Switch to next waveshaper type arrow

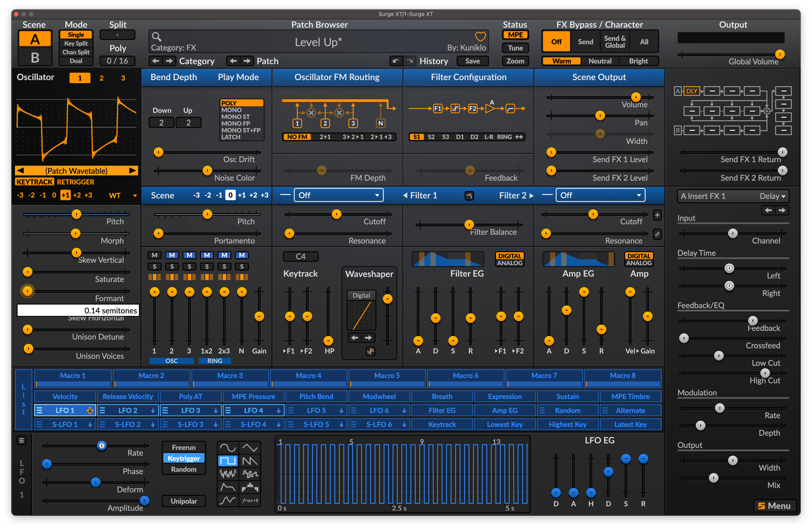tap(368, 338)
